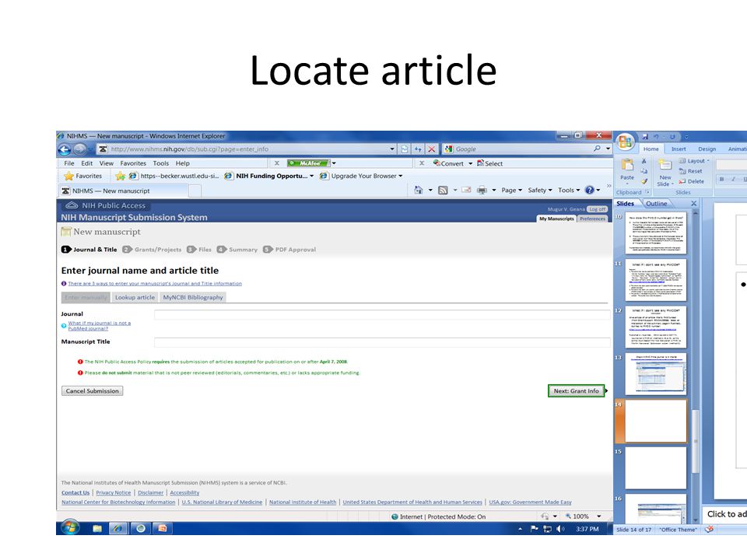Reset the slide layout
The width and height of the screenshot is (747, 560).
690,171
